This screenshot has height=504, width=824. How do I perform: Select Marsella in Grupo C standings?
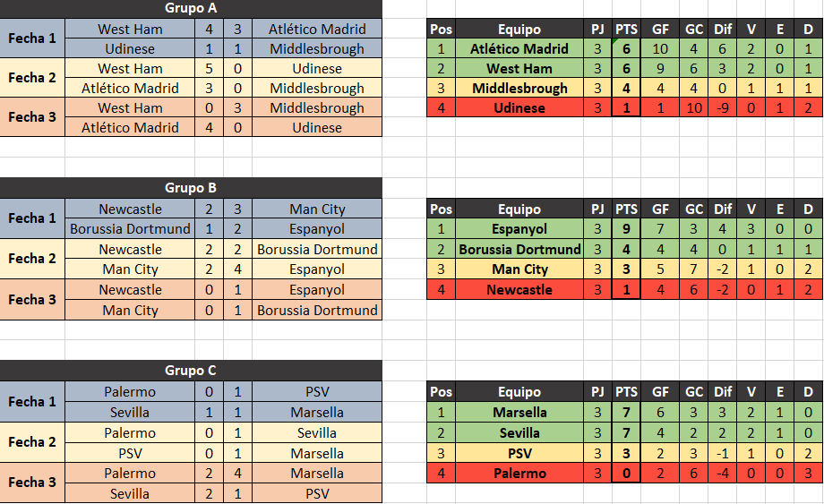click(x=519, y=413)
